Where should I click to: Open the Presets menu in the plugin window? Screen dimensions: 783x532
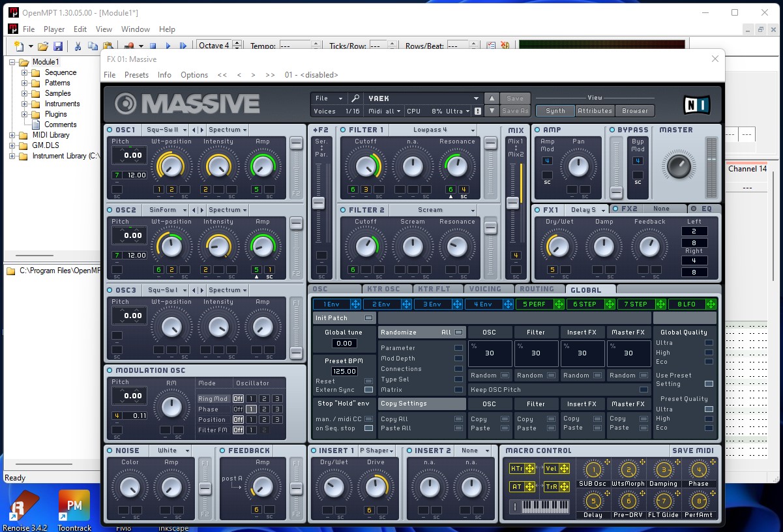[136, 75]
